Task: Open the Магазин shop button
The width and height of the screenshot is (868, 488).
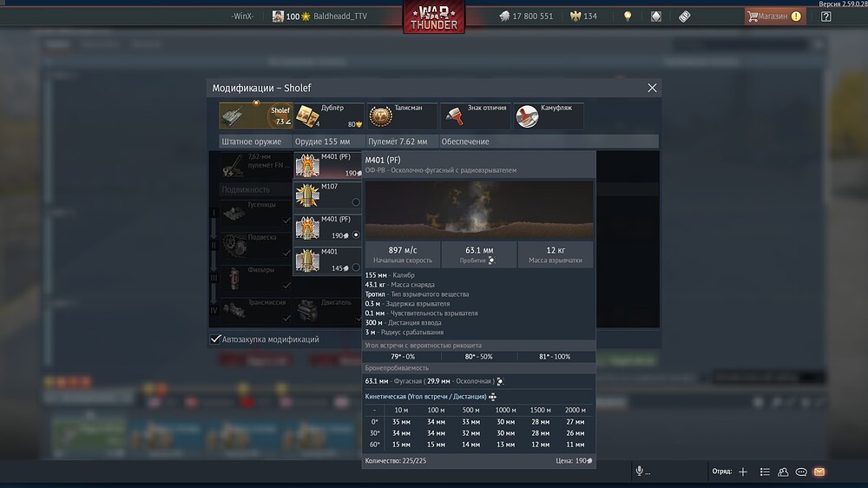Action: click(x=775, y=16)
